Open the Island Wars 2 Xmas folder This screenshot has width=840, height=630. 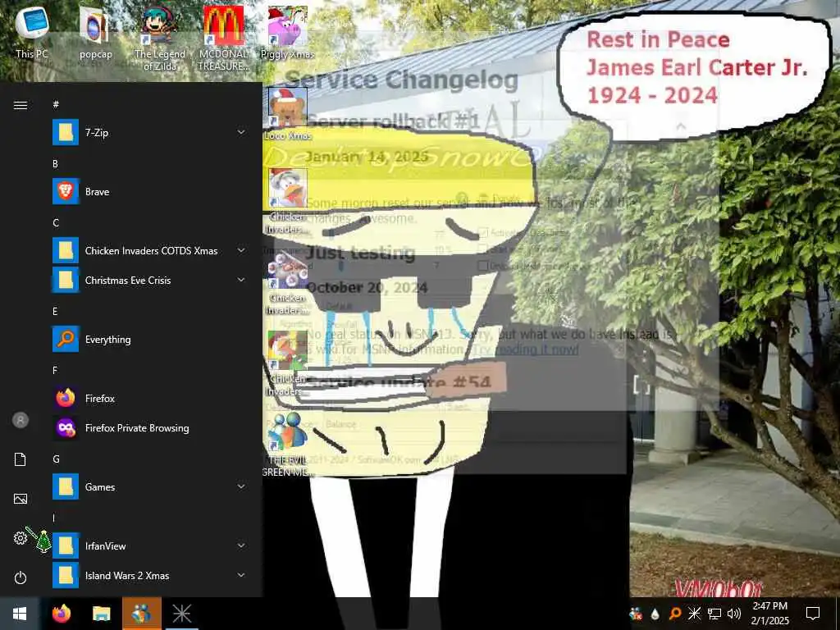coord(149,575)
